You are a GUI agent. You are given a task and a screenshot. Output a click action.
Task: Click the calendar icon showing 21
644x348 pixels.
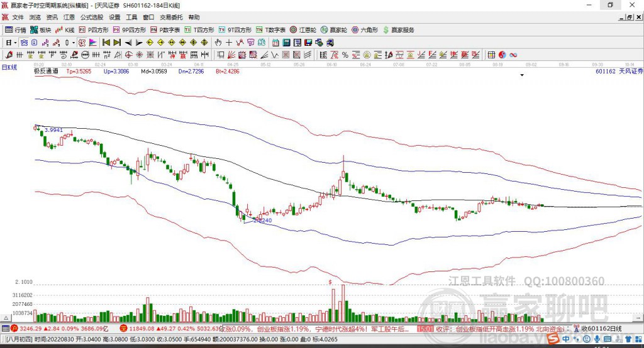click(x=275, y=43)
